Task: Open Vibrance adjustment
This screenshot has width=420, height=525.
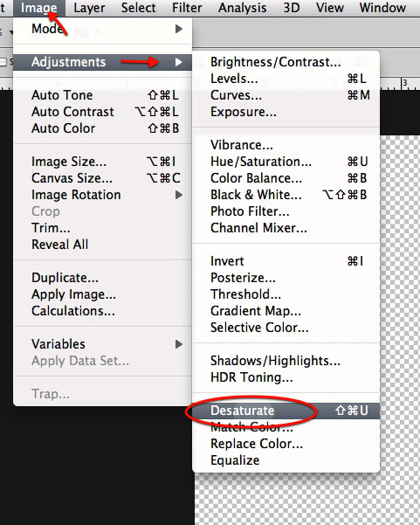Action: pos(286,145)
